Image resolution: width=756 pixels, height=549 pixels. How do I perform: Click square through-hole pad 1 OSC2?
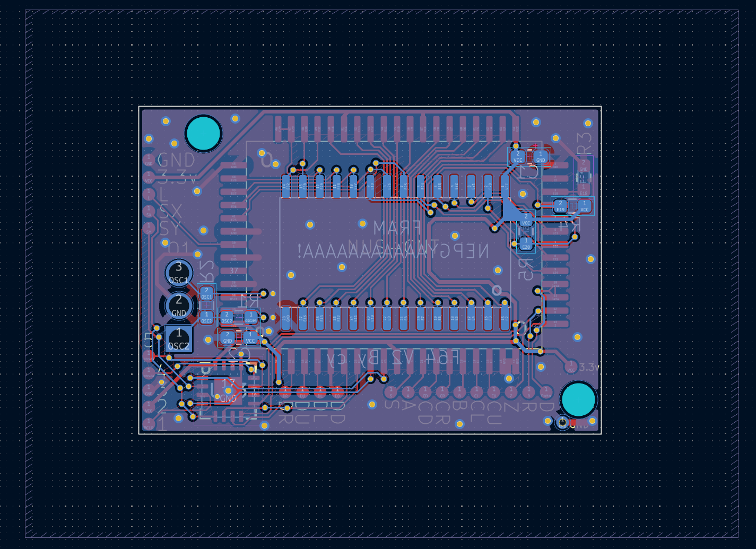point(179,339)
